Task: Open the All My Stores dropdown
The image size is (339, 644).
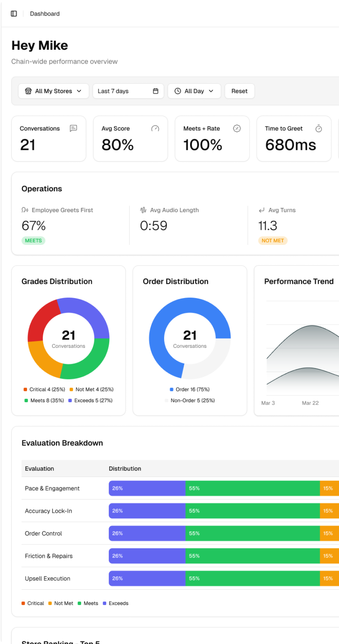Action: click(x=54, y=91)
